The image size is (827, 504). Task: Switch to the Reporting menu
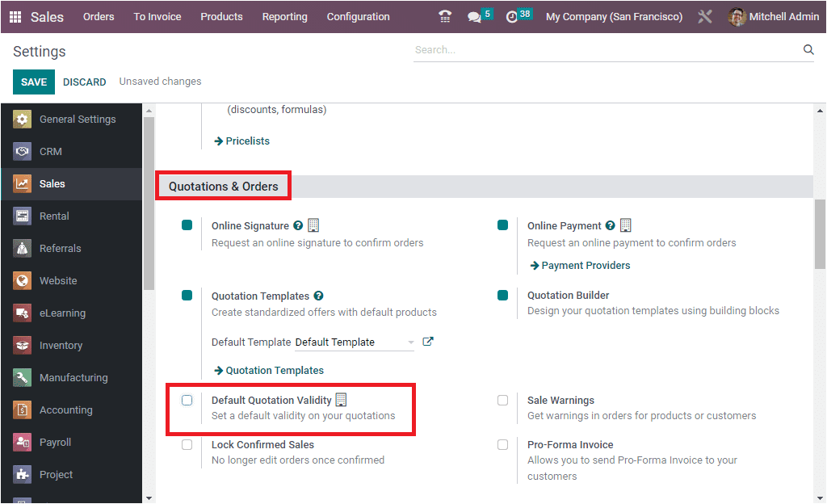pyautogui.click(x=284, y=16)
